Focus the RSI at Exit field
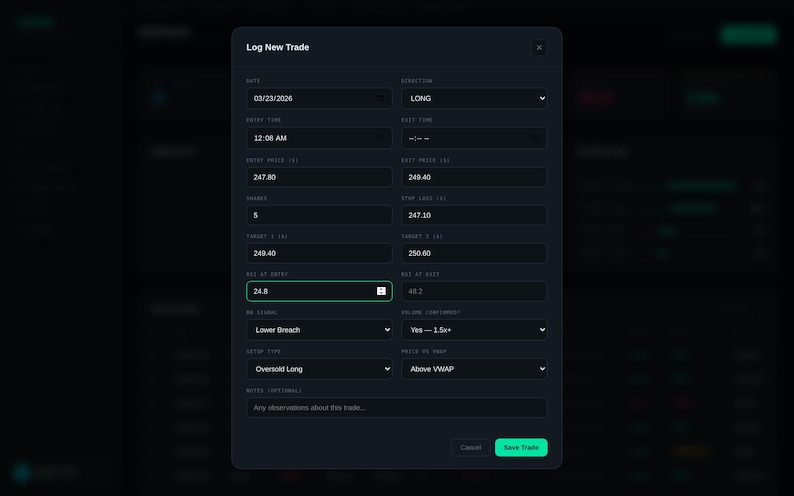Screen dimensions: 794x496 (474, 291)
